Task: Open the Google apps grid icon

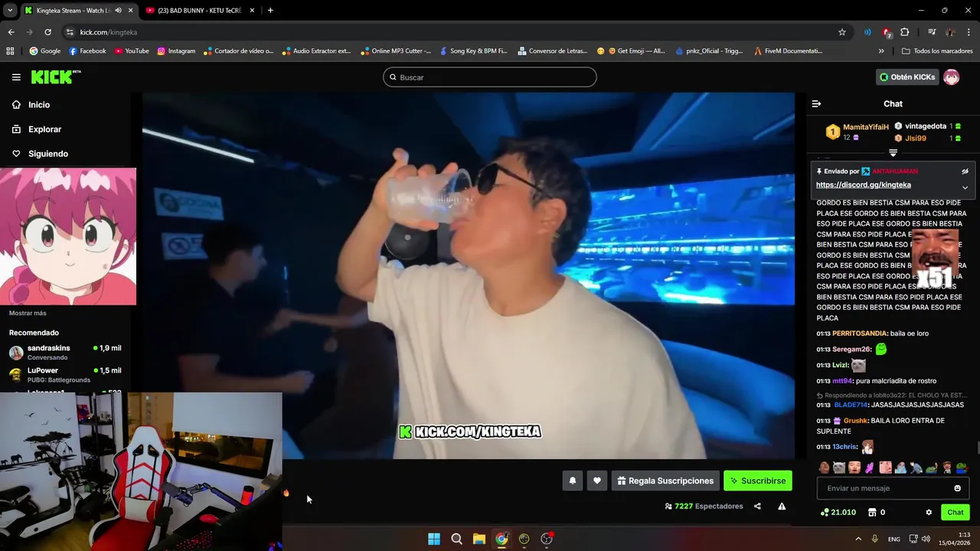Action: (10, 51)
